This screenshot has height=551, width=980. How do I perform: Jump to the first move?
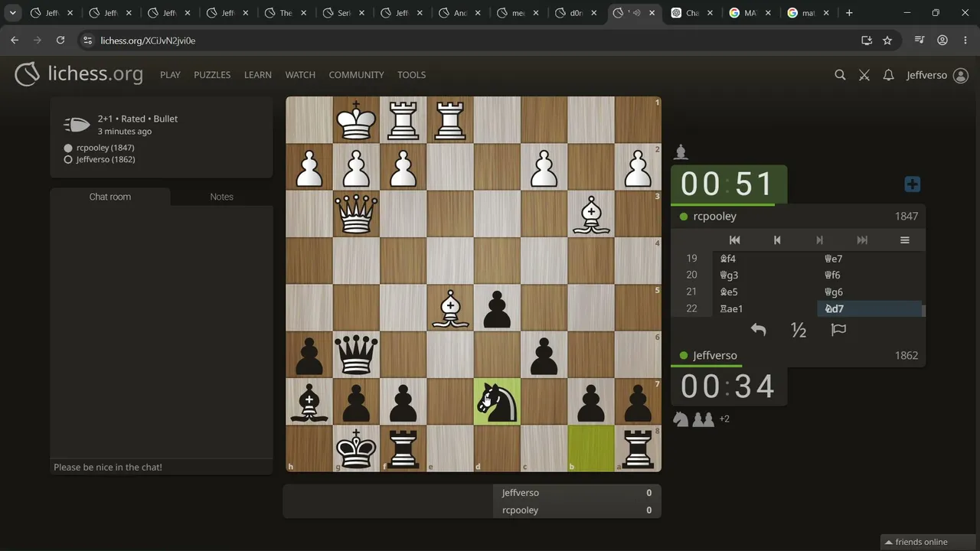tap(734, 240)
